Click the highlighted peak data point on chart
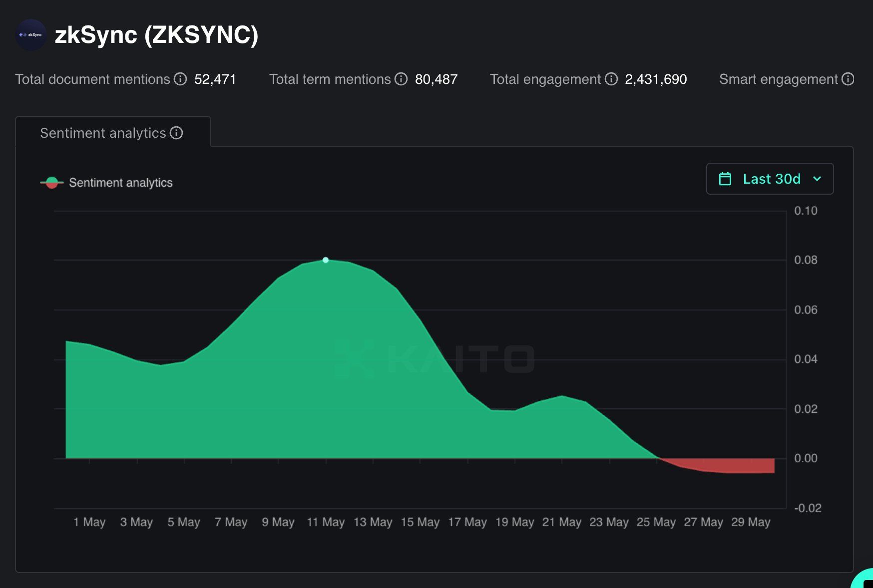Image resolution: width=873 pixels, height=588 pixels. [x=326, y=260]
